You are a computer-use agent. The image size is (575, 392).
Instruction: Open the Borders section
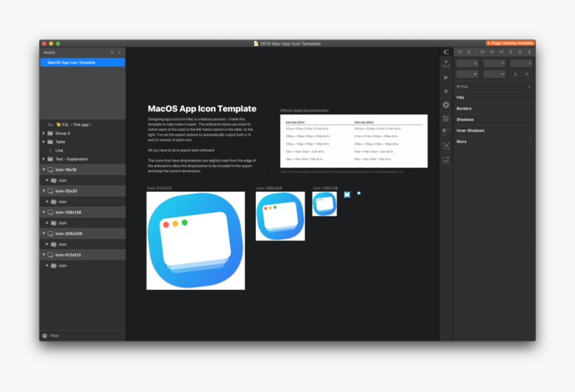click(x=494, y=108)
